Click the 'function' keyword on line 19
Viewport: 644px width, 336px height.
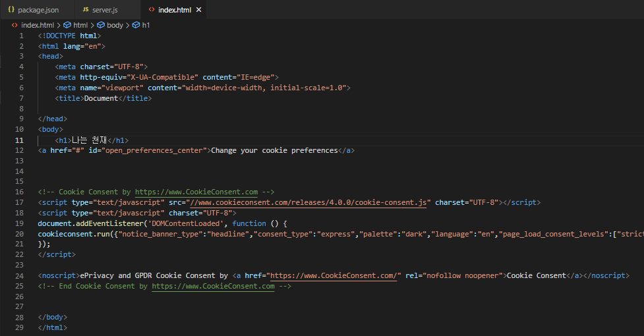(x=249, y=223)
